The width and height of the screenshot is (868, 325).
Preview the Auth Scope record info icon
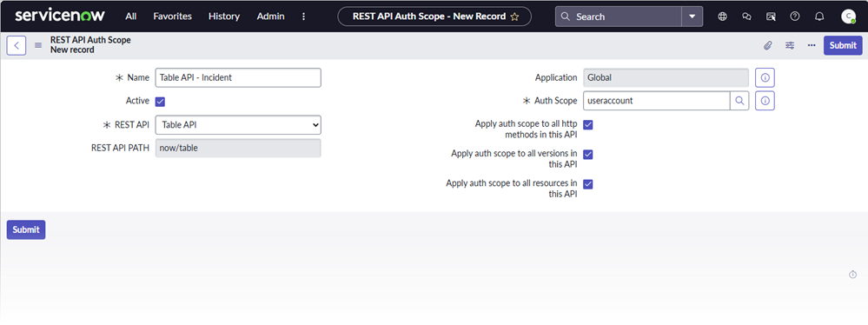pos(765,101)
